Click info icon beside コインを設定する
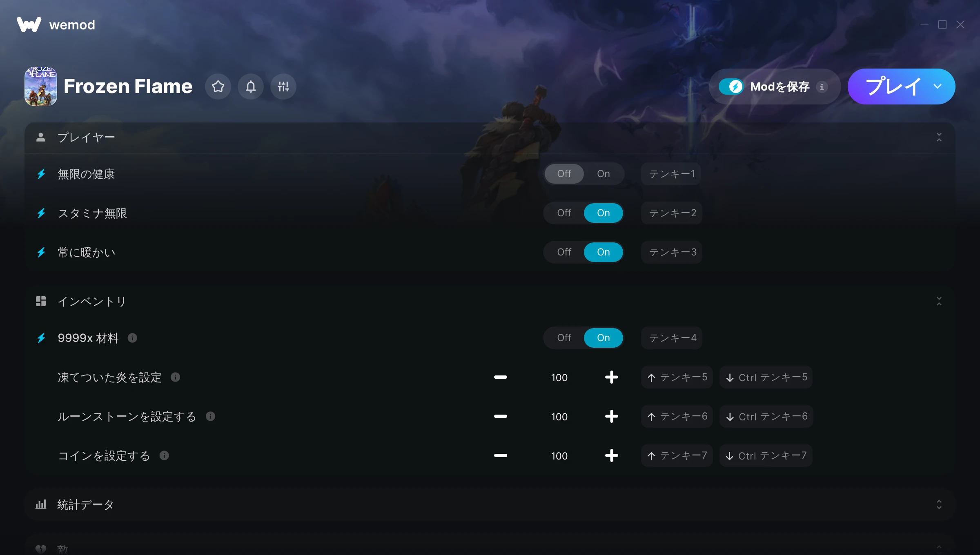This screenshot has width=980, height=555. (x=164, y=455)
